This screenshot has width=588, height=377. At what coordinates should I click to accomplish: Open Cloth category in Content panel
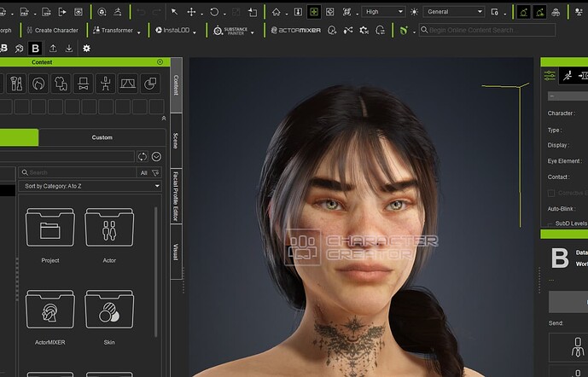click(x=61, y=84)
